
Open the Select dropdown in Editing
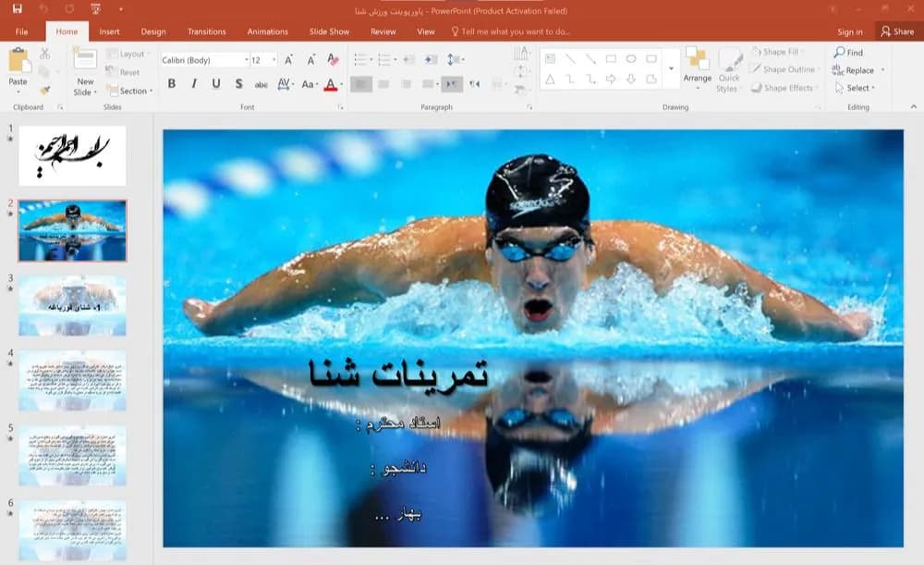856,88
